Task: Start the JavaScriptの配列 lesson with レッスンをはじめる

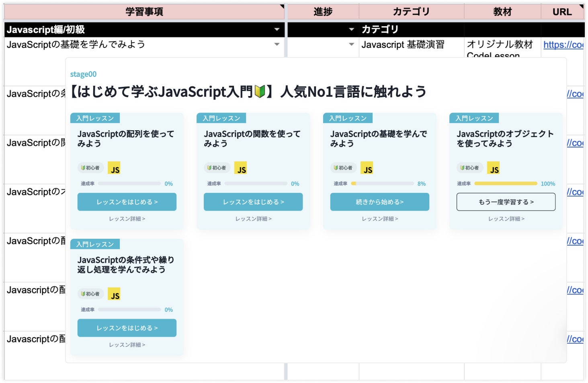Action: (127, 202)
